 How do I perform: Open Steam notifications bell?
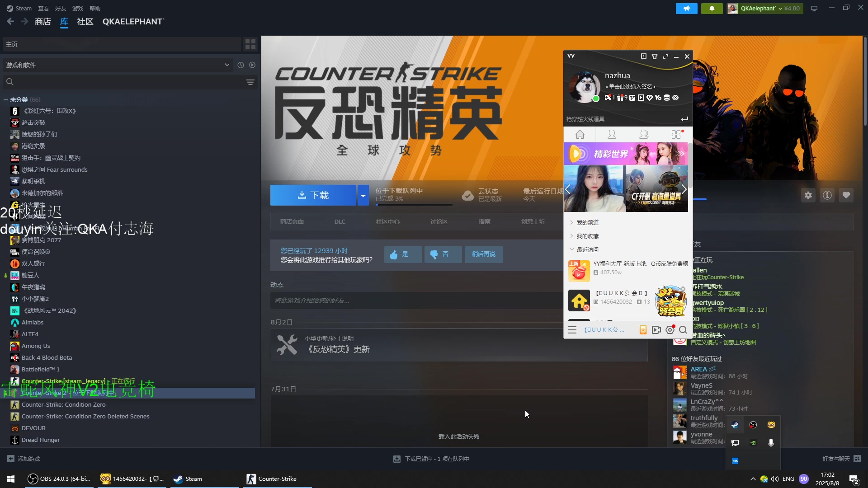712,9
